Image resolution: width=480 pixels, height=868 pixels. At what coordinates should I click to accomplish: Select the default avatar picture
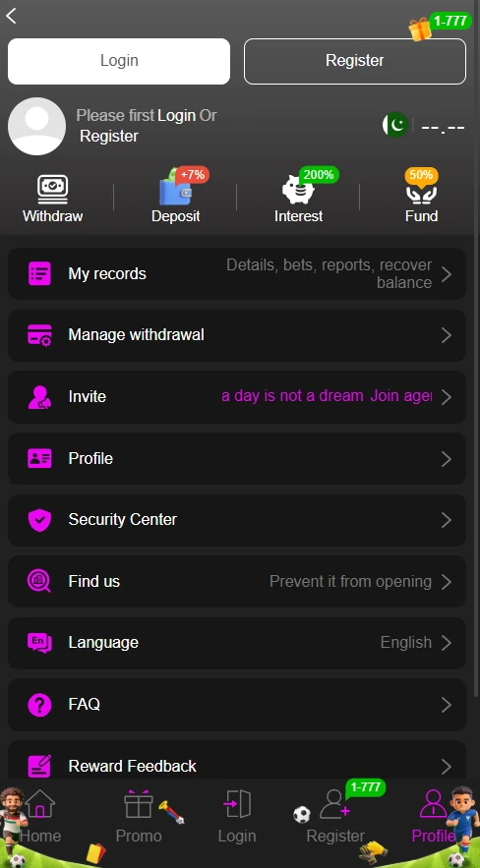(36, 126)
